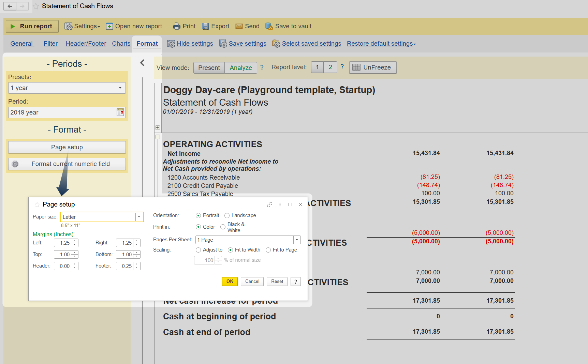The height and width of the screenshot is (364, 588).
Task: Star the Statement of Cash Flows page
Action: 36,6
